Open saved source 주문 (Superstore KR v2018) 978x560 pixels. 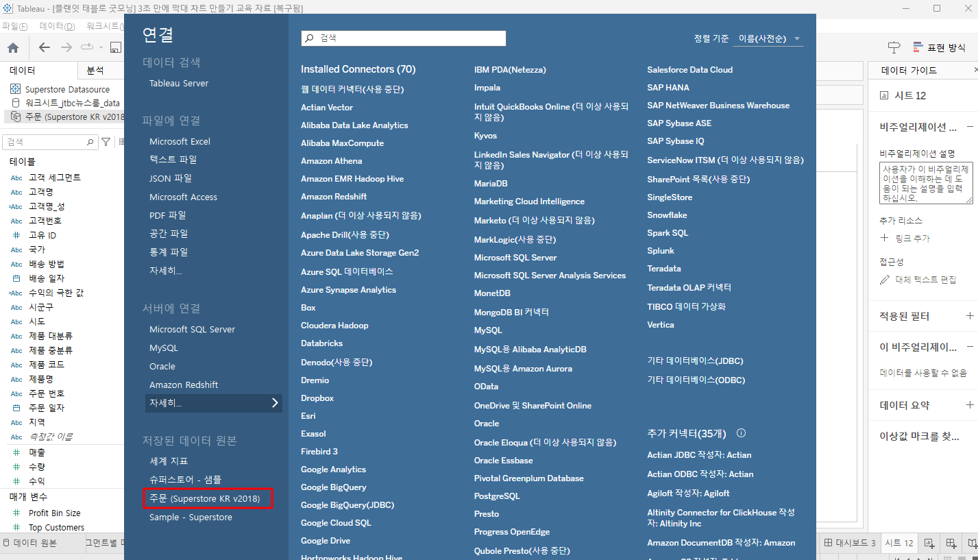205,498
